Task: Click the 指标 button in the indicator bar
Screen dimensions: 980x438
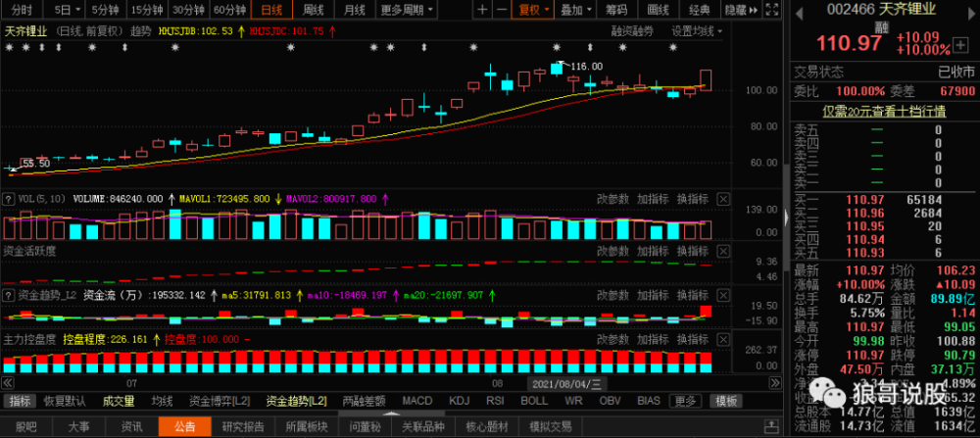Action: 20,401
